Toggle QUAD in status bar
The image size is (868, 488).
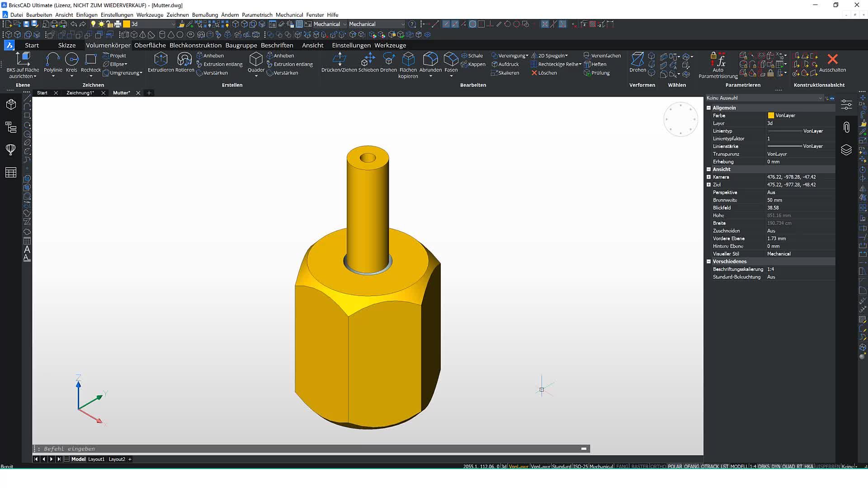(788, 466)
